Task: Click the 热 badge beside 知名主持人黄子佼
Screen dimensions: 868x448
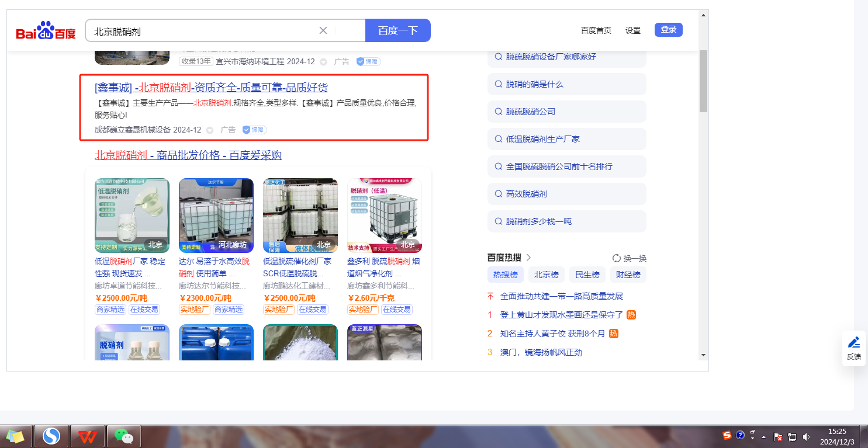Action: tap(614, 334)
